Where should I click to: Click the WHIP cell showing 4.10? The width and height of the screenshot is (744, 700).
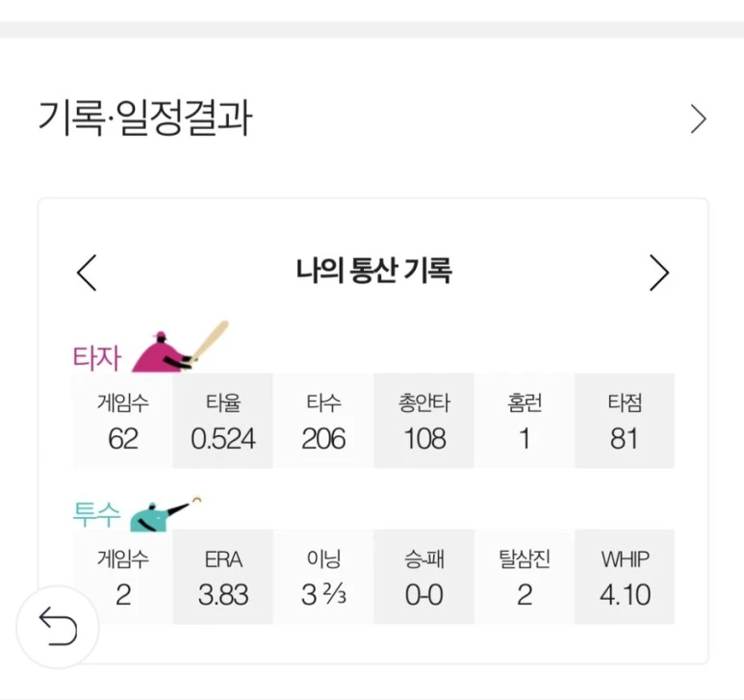tap(625, 577)
